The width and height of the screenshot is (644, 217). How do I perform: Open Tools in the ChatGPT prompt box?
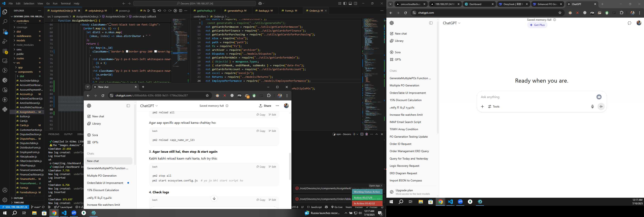pyautogui.click(x=494, y=107)
